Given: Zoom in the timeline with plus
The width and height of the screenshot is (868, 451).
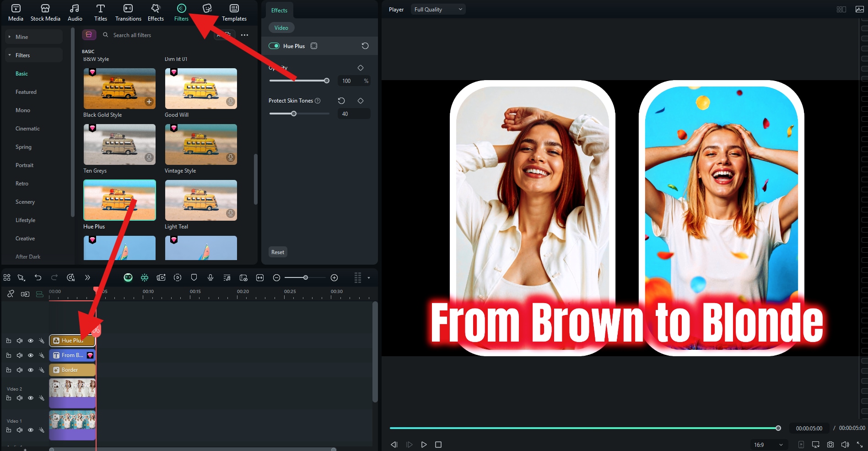Looking at the screenshot, I should (334, 277).
